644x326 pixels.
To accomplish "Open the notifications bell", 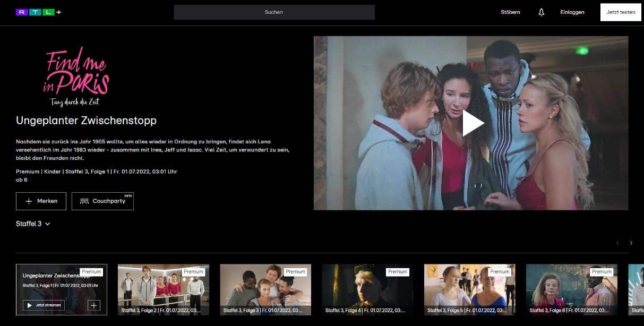I will click(x=541, y=12).
